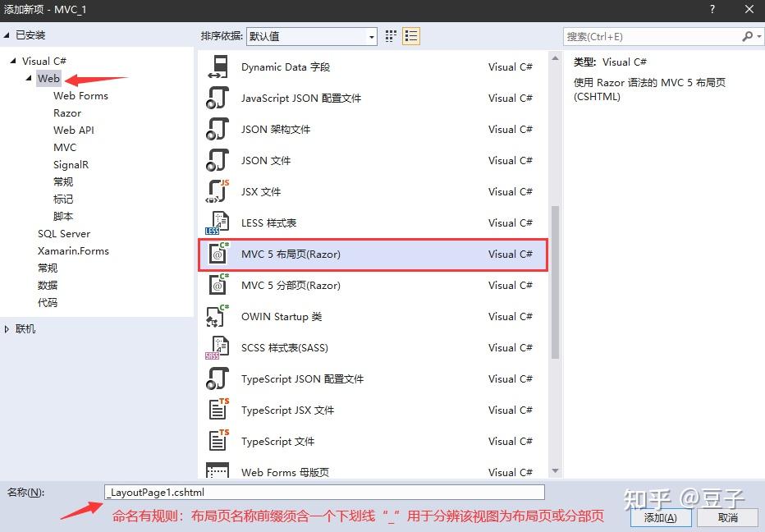Select the LESS 样式表 template icon
The image size is (765, 532).
(218, 222)
